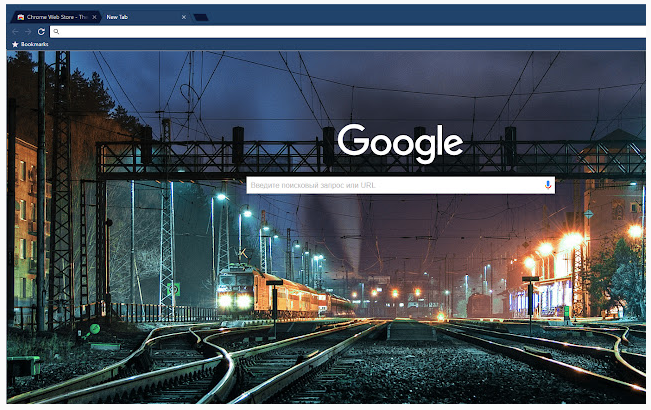Screen dimensions: 651x410
Task: Switch to the New Tab tab
Action: (x=143, y=17)
